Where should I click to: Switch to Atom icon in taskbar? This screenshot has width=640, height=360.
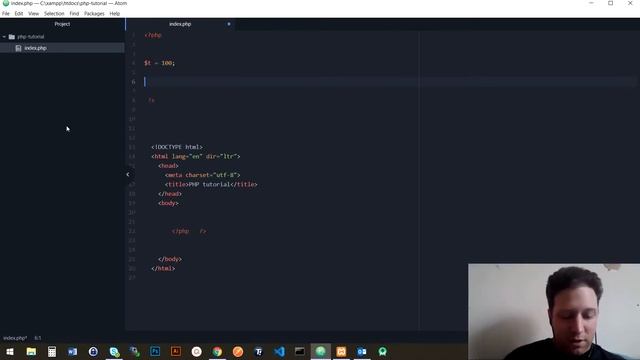tap(320, 351)
